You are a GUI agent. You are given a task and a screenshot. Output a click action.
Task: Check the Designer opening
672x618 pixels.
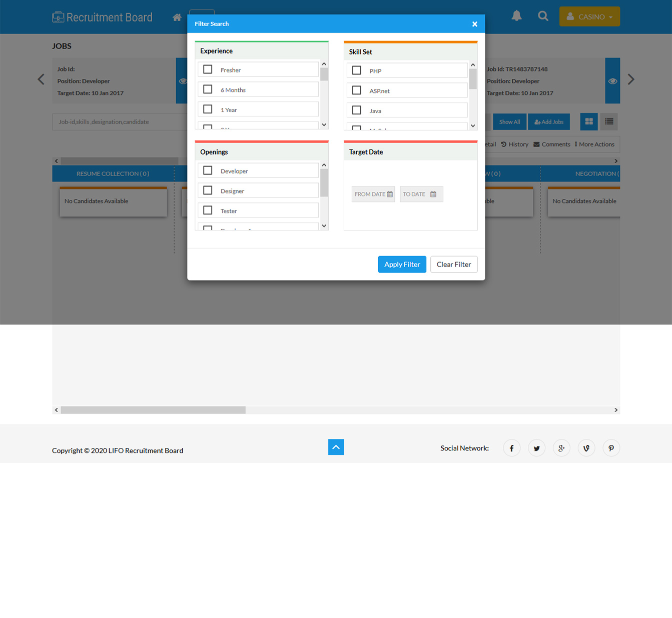click(208, 190)
